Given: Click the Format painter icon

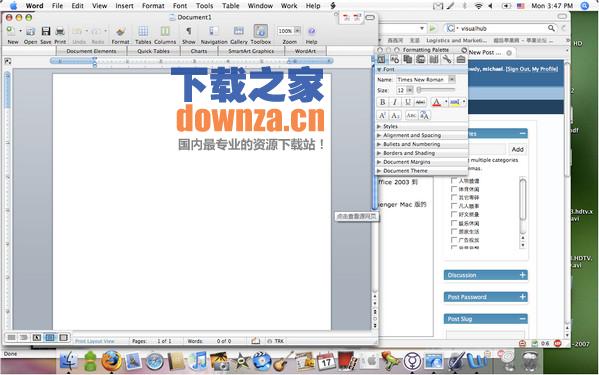Looking at the screenshot, I should 120,31.
